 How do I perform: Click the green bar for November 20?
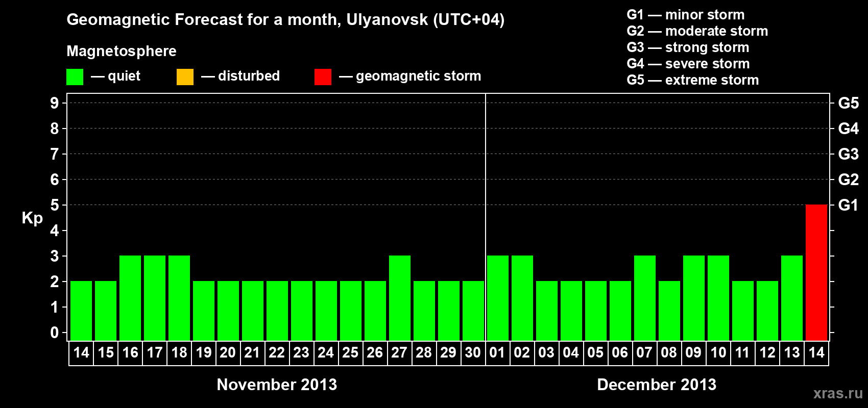pos(228,311)
